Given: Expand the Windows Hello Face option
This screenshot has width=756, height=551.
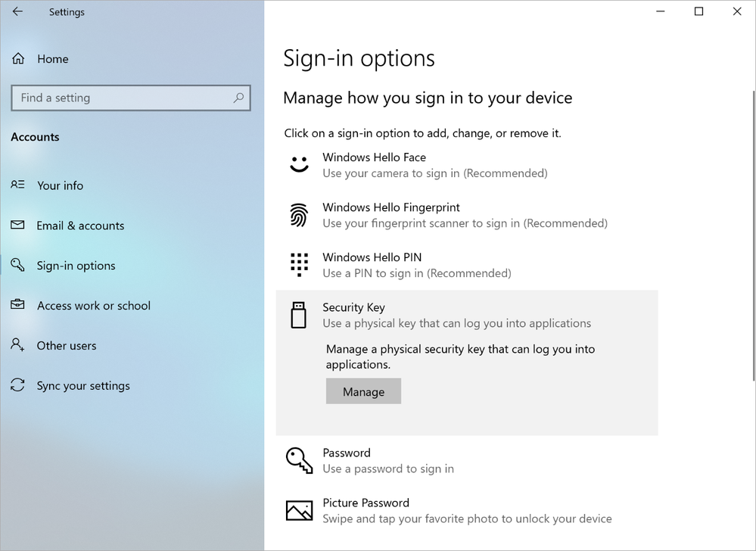Looking at the screenshot, I should coord(467,165).
